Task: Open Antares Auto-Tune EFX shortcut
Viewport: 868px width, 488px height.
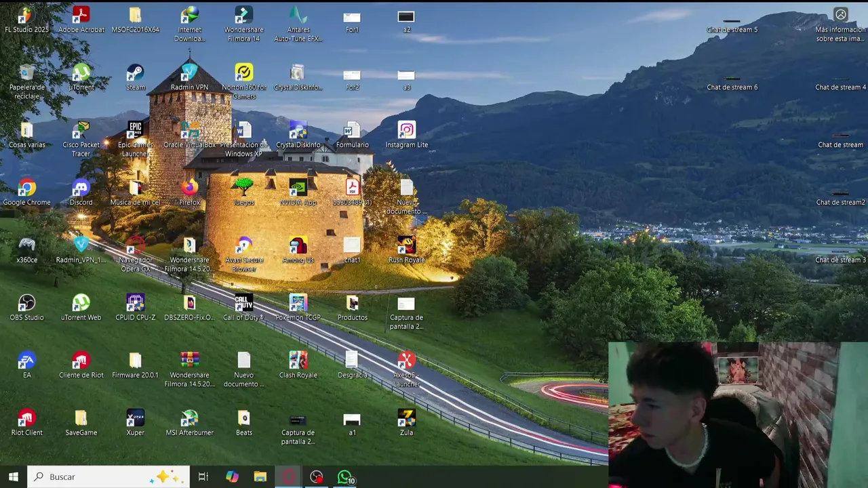Action: coord(298,15)
